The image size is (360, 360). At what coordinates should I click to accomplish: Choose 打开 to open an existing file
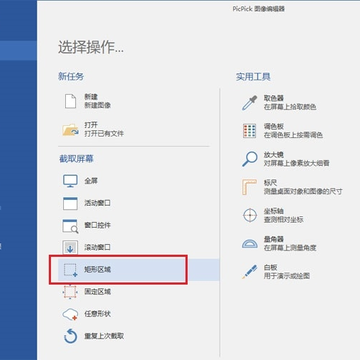point(91,125)
